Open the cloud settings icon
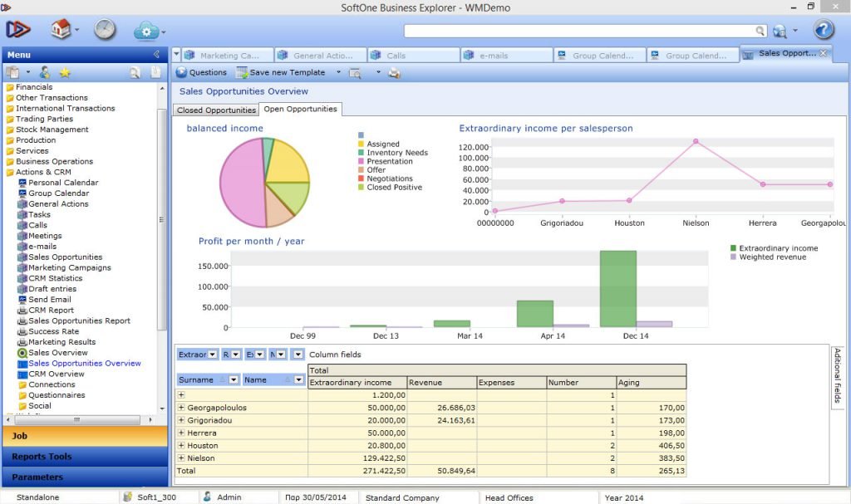Viewport: 851px width, 504px height. coord(146,31)
